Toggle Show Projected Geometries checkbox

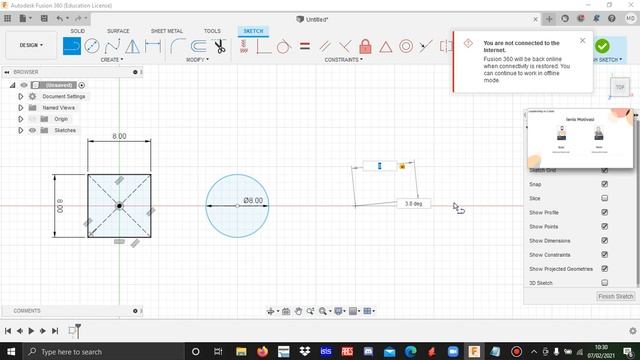(604, 269)
